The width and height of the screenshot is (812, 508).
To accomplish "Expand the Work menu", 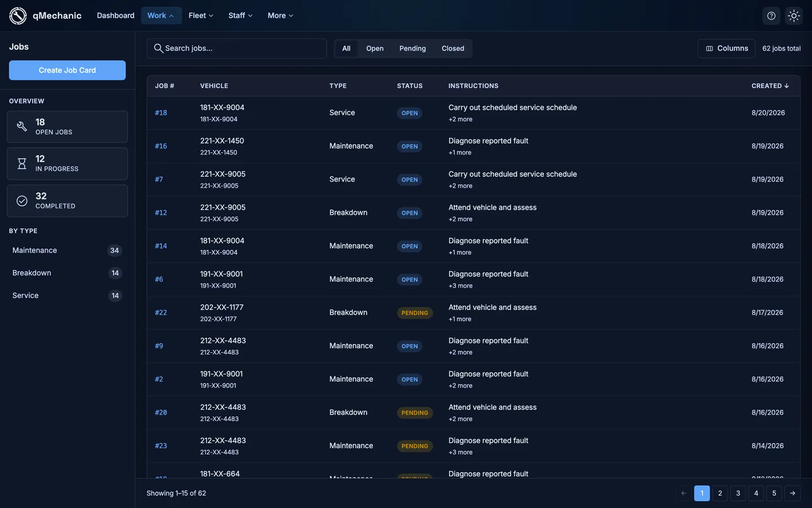I will tap(161, 16).
